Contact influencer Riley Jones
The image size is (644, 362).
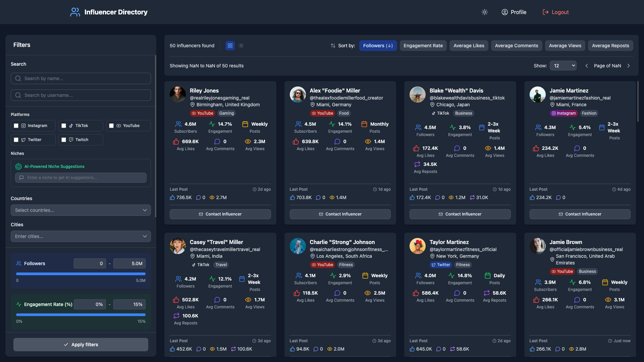coord(220,214)
